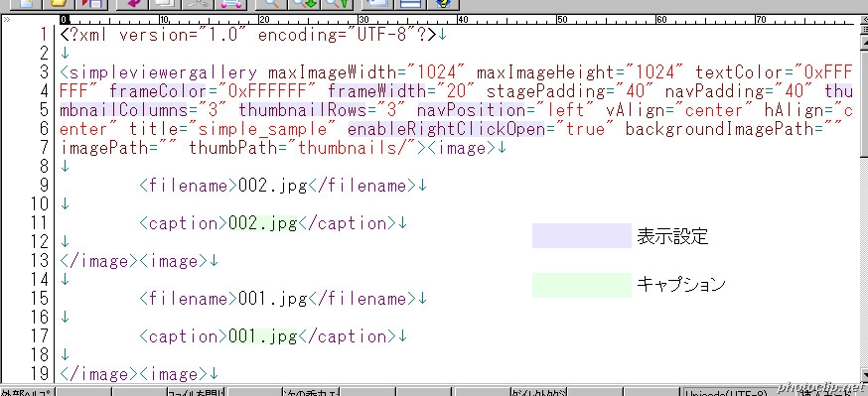Viewport: 868px width, 396px height.
Task: Click position 40 on the column ruler
Action: tap(462, 20)
